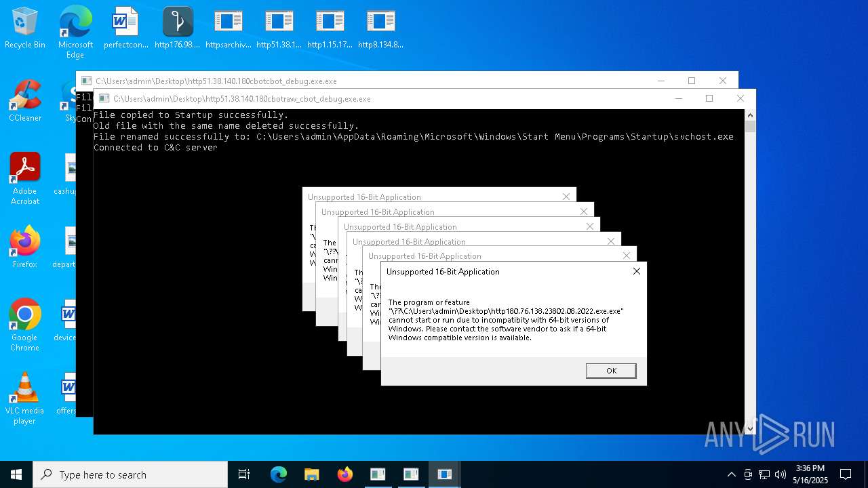Open Task View from the taskbar
Screen dimensions: 868x488
pos(244,474)
